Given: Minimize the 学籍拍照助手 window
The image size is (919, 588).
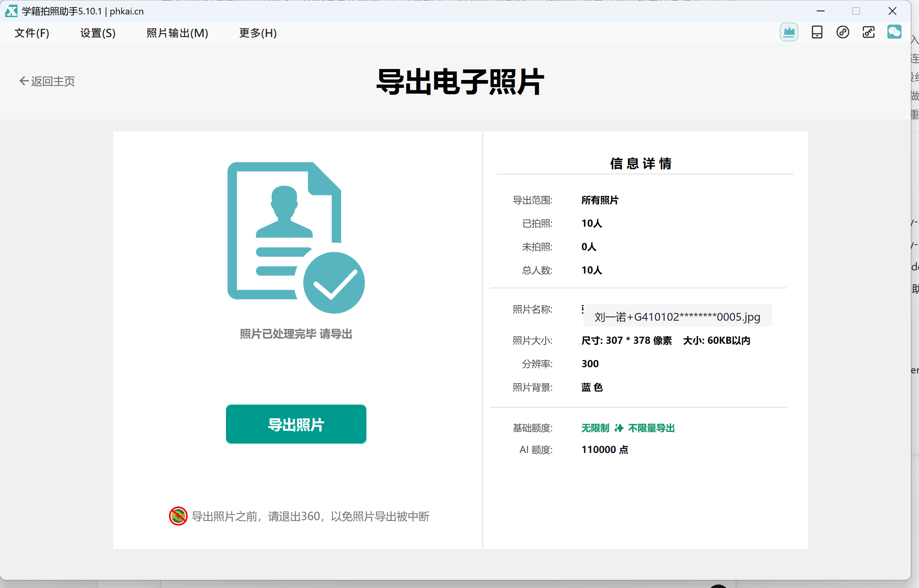Looking at the screenshot, I should (x=821, y=11).
